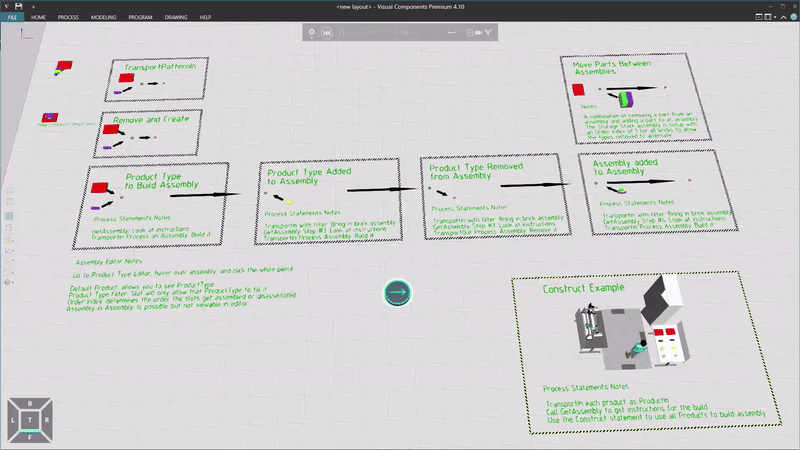Open the quick access toolbar dropdown arrow
Viewport: 800px width, 450px height.
(x=33, y=6)
